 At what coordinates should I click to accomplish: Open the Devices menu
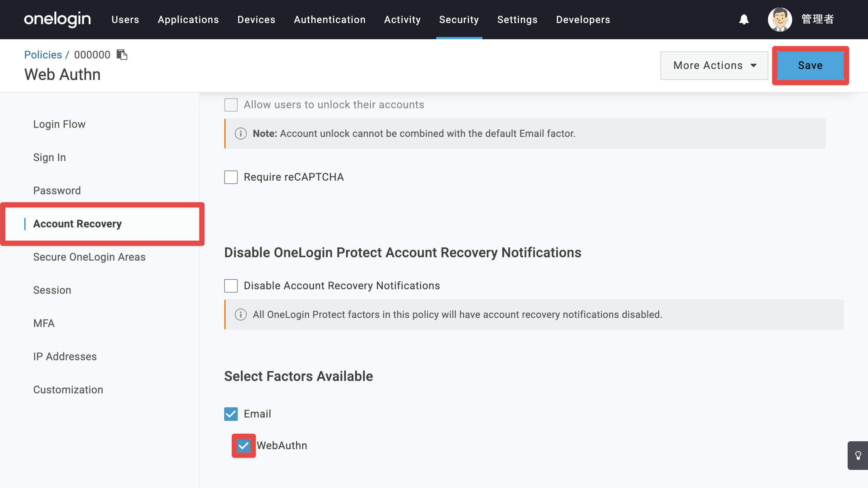pos(256,20)
